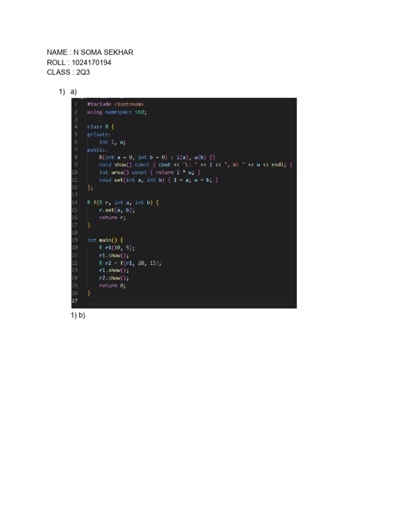Click the 'NAME : N SOMA SEKHAR' line
399x532 pixels.
90,52
